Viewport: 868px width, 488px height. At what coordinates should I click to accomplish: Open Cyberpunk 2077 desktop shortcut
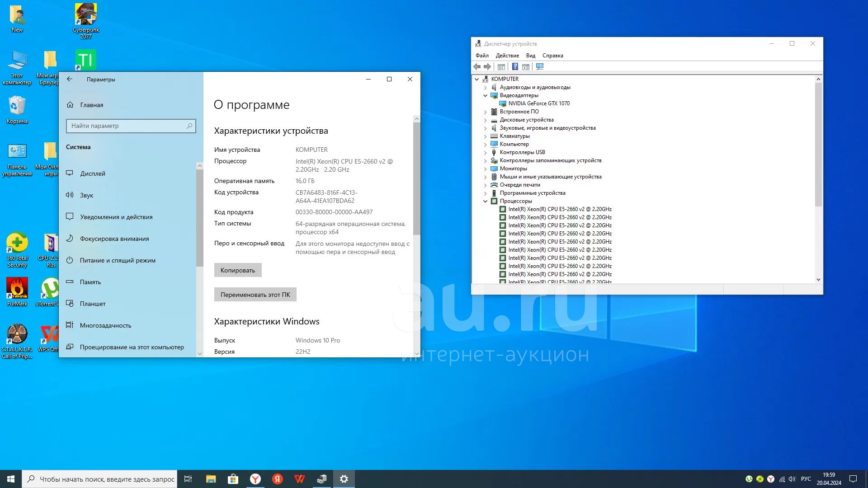click(x=86, y=21)
